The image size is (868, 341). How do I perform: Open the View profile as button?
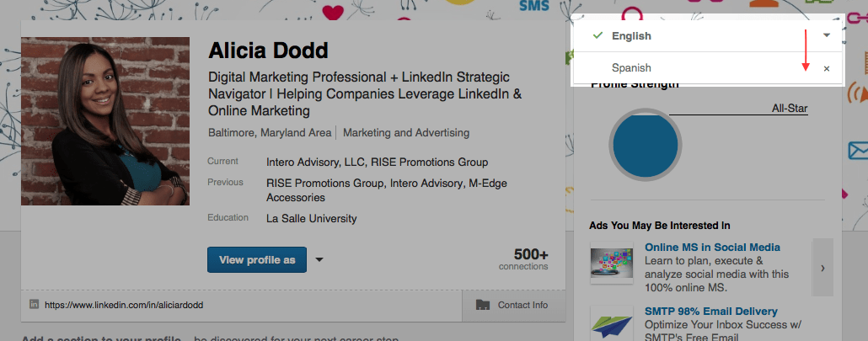[x=257, y=260]
